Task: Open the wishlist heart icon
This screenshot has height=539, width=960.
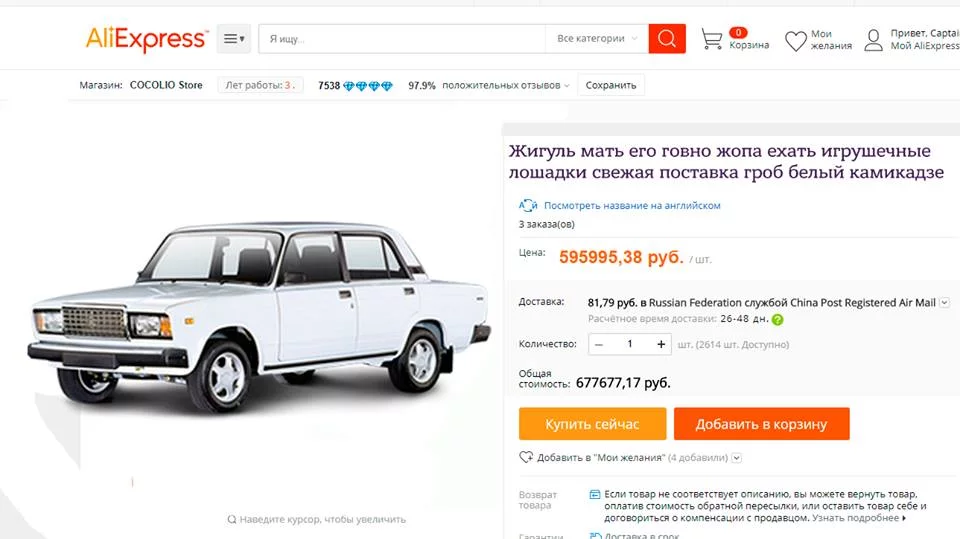Action: click(x=795, y=41)
